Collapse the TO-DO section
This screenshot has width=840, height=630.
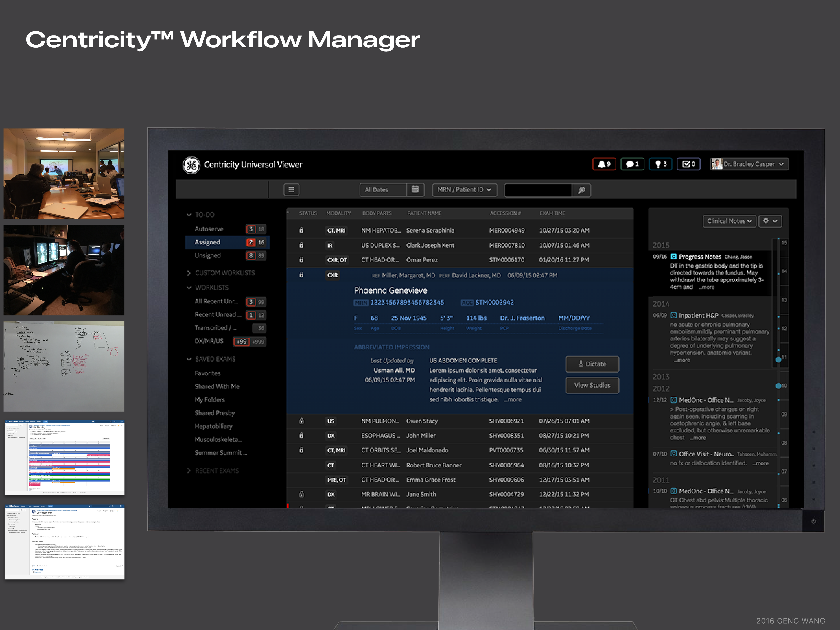189,215
